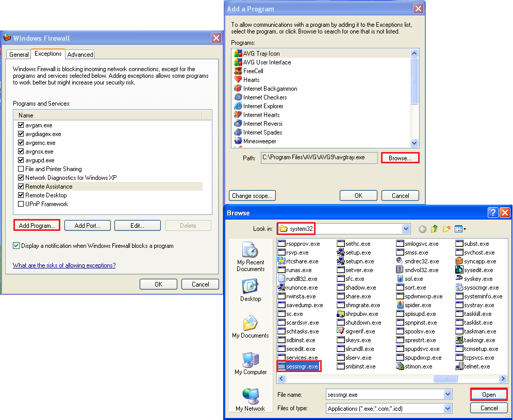
Task: Uncheck the avgdiagex.exe exception
Action: [x=21, y=134]
